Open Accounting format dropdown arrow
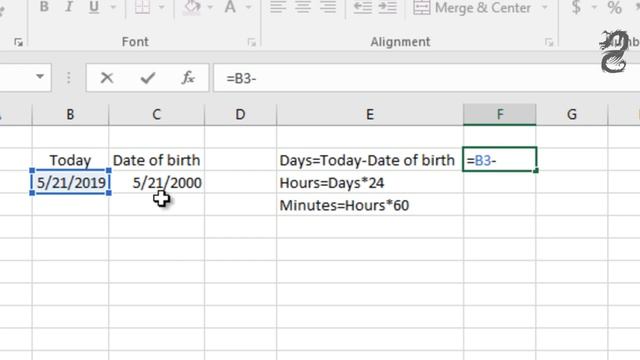The height and width of the screenshot is (360, 640). tap(594, 7)
